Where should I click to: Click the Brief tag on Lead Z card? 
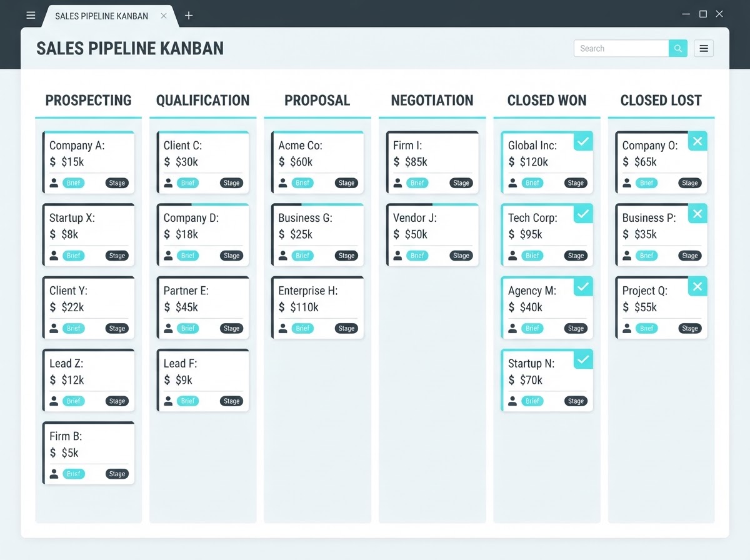click(x=74, y=401)
